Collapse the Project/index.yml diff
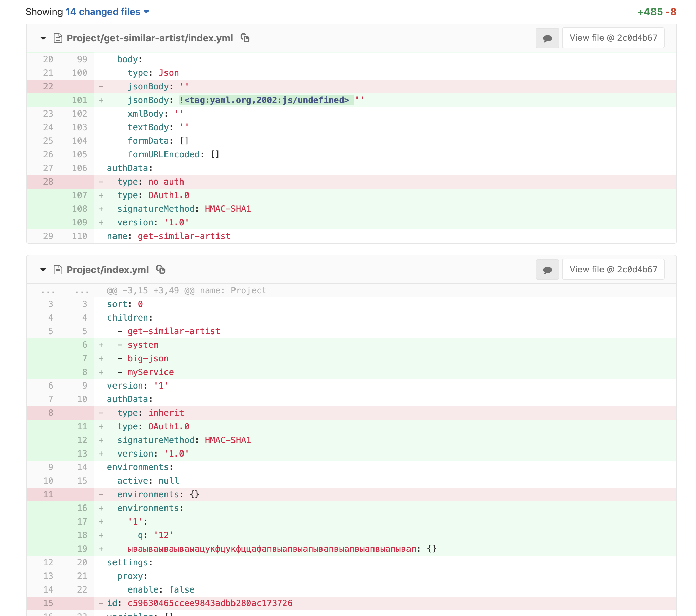Image resolution: width=696 pixels, height=616 pixels. [x=43, y=270]
